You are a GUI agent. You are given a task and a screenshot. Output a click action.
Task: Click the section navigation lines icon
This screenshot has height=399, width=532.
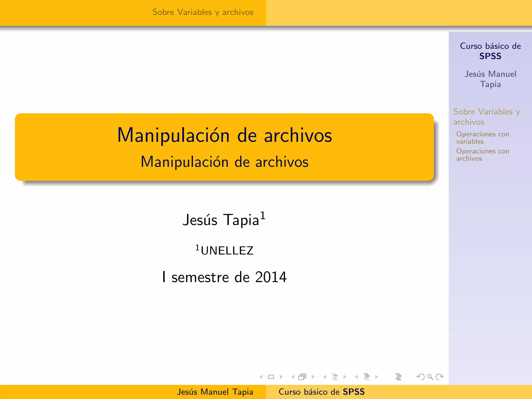(367, 377)
